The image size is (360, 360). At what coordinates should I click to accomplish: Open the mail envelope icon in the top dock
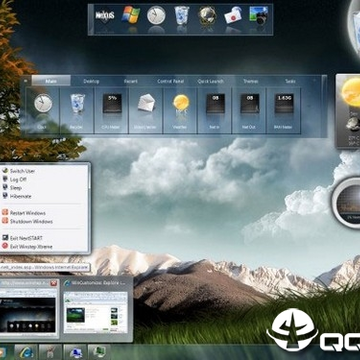coord(233,15)
